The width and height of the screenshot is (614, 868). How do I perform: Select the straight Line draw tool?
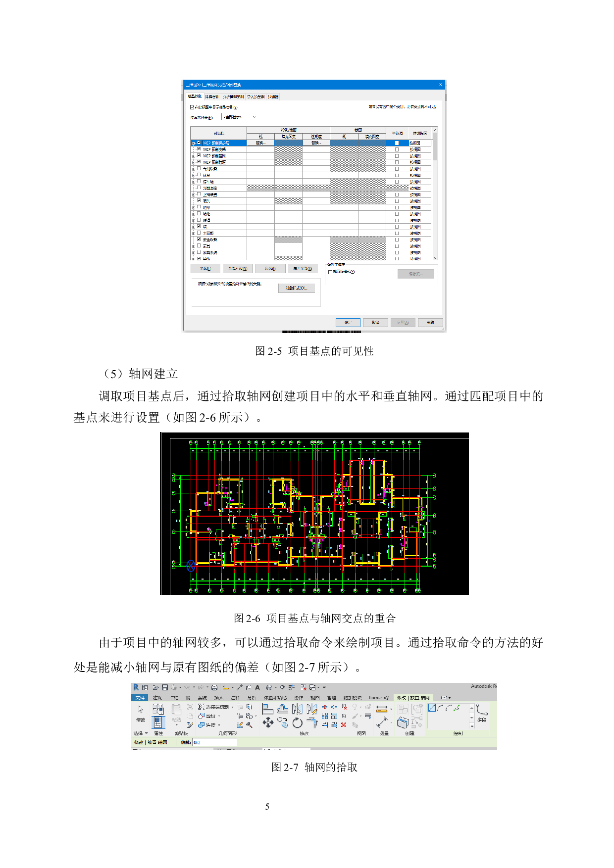[432, 708]
